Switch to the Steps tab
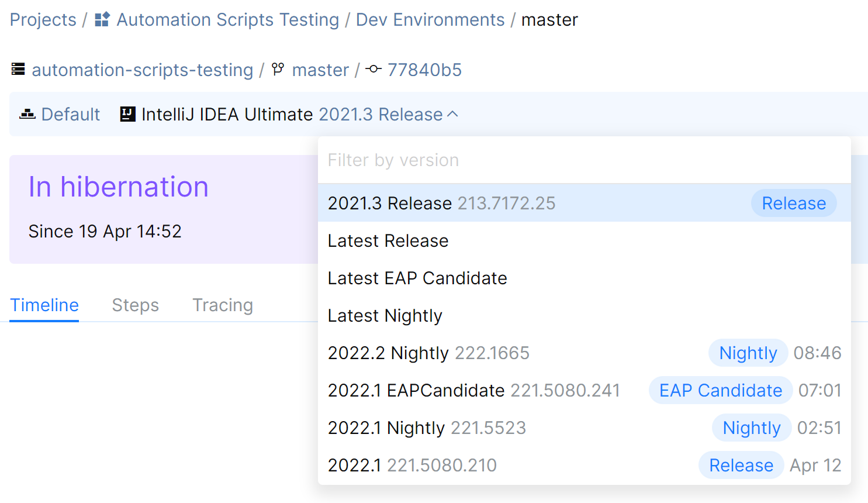The height and width of the screenshot is (503, 868). (136, 305)
